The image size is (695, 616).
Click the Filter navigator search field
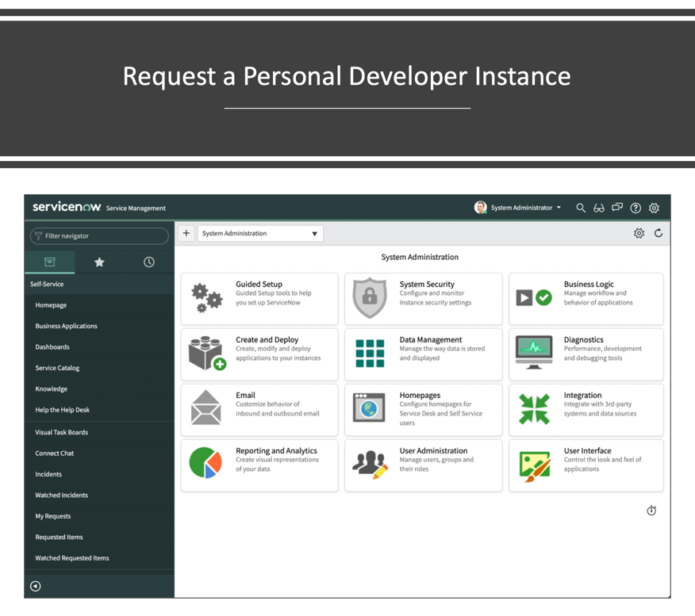pyautogui.click(x=99, y=235)
